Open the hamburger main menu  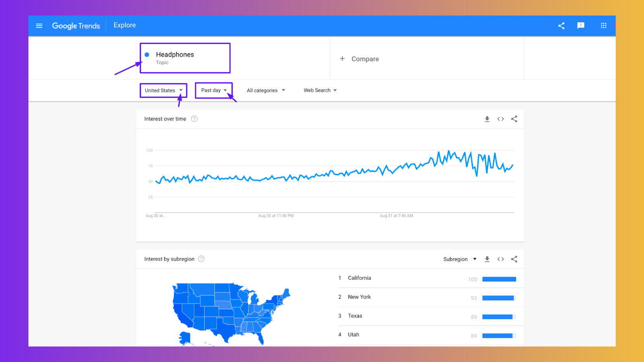[39, 26]
